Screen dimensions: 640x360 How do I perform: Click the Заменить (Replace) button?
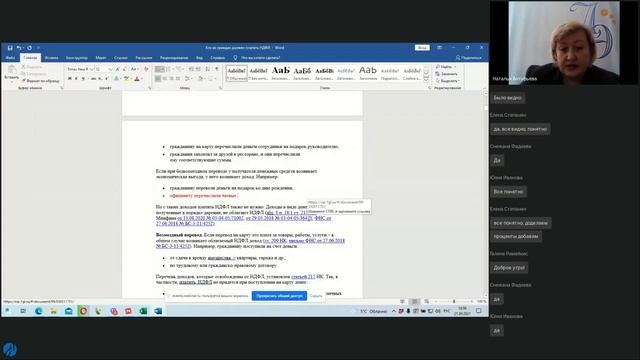click(447, 74)
